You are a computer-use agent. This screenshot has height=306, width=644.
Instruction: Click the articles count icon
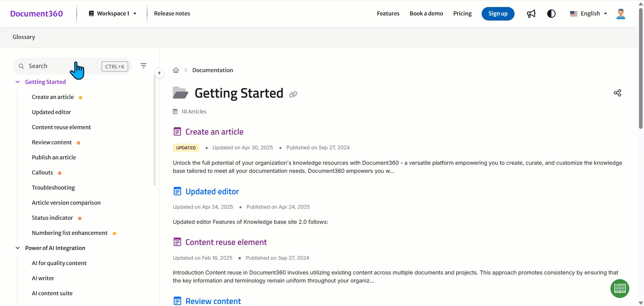click(x=175, y=112)
